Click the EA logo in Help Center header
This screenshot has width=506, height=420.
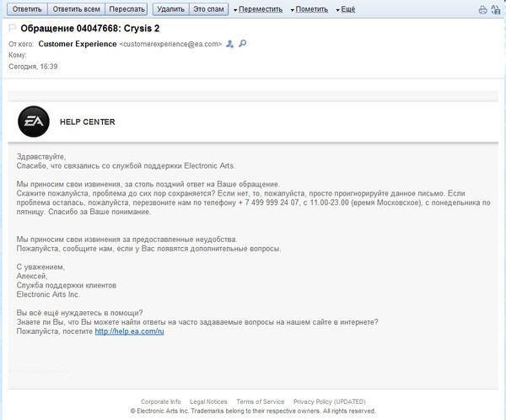(34, 121)
